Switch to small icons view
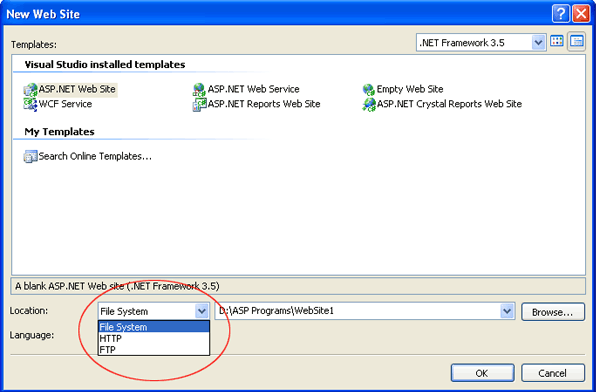The image size is (596, 392). 577,41
